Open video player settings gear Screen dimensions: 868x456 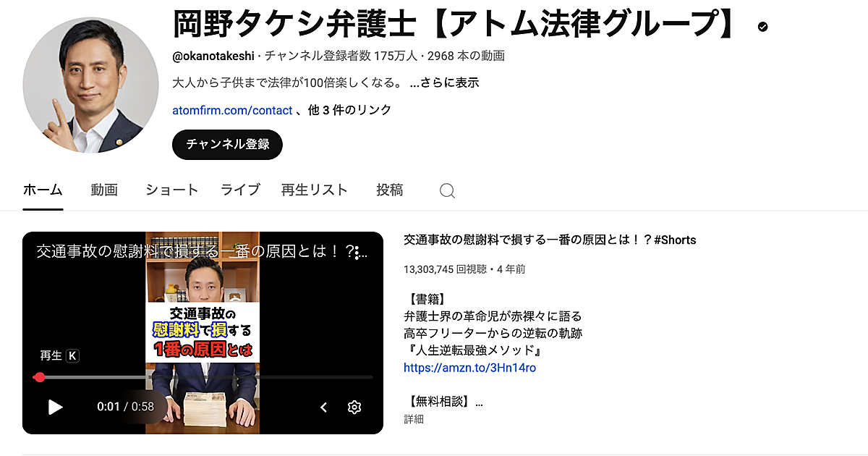tap(354, 407)
